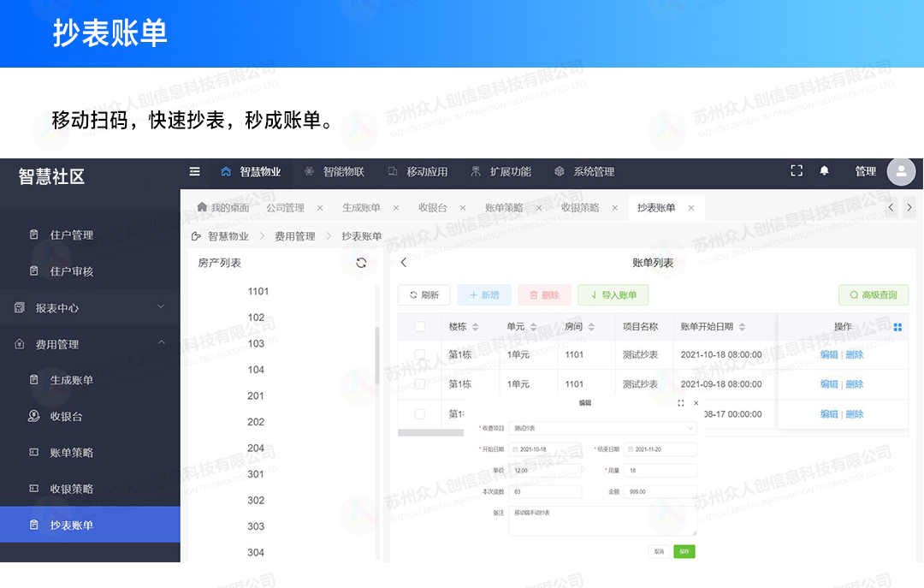The height and width of the screenshot is (588, 924).
Task: Select the second bill row checkbox
Action: [419, 384]
